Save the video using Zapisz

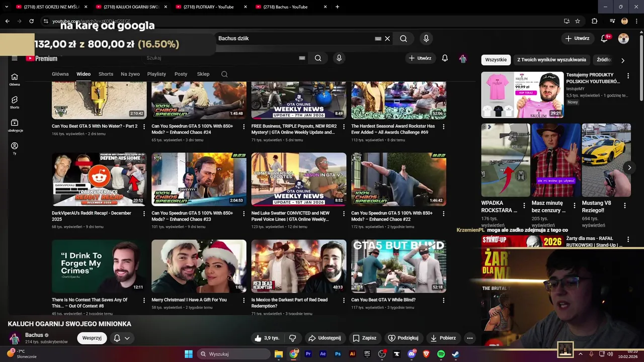coord(365,338)
